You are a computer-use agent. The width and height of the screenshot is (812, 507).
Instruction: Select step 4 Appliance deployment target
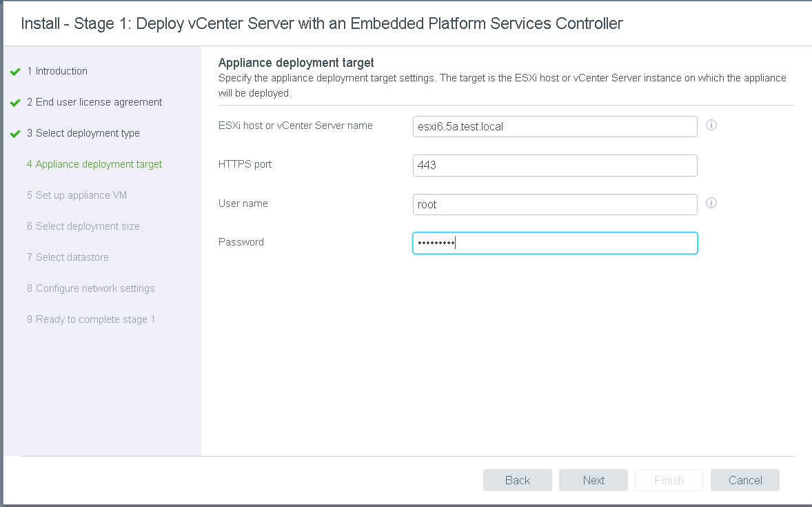94,164
